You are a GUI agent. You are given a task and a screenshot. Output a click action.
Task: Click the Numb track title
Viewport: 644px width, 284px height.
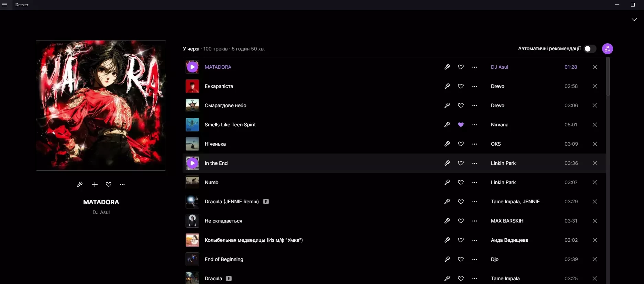tap(212, 182)
